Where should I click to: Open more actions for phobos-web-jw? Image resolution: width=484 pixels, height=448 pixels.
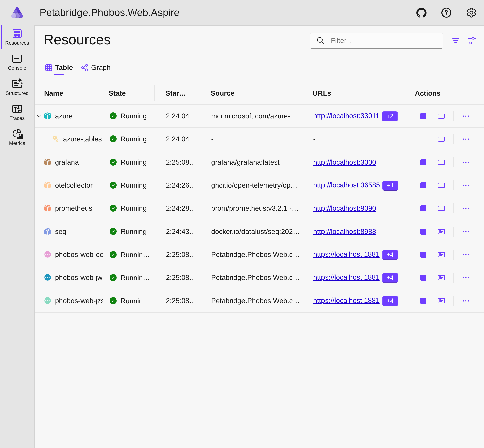click(x=466, y=278)
